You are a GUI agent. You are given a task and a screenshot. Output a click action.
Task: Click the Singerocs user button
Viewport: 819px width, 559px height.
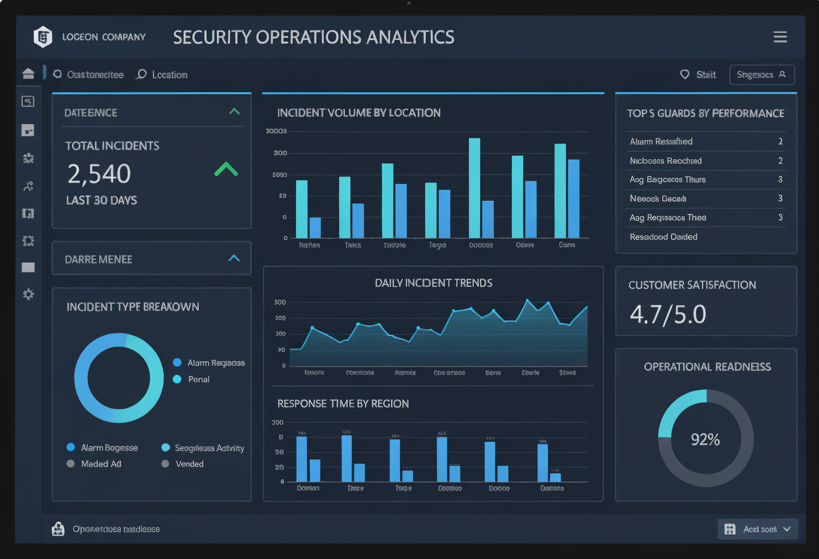point(761,74)
